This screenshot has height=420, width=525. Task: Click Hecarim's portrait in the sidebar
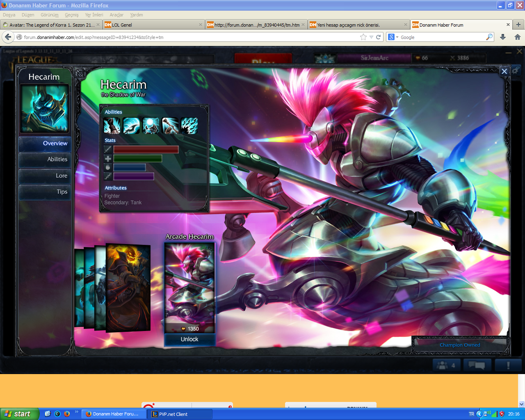click(44, 108)
